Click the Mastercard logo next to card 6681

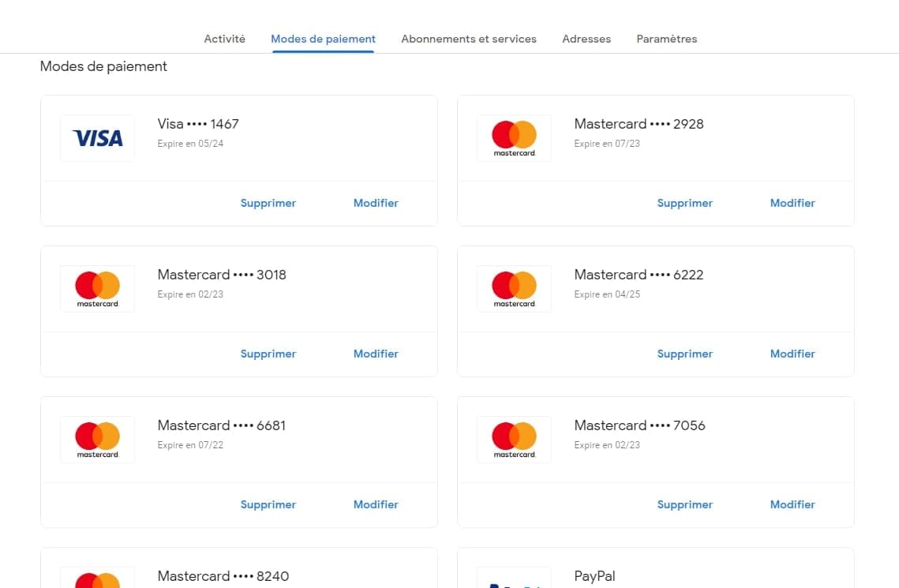[97, 439]
